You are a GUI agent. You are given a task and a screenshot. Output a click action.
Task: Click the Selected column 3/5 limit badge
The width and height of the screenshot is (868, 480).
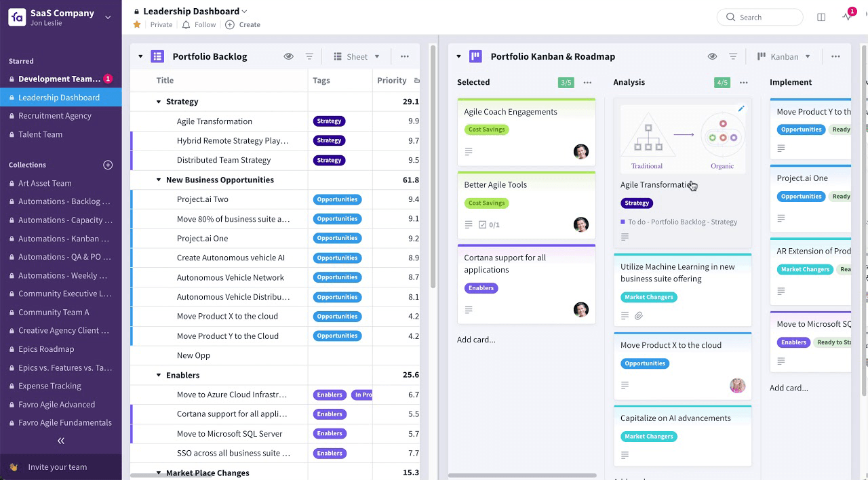[x=566, y=83]
